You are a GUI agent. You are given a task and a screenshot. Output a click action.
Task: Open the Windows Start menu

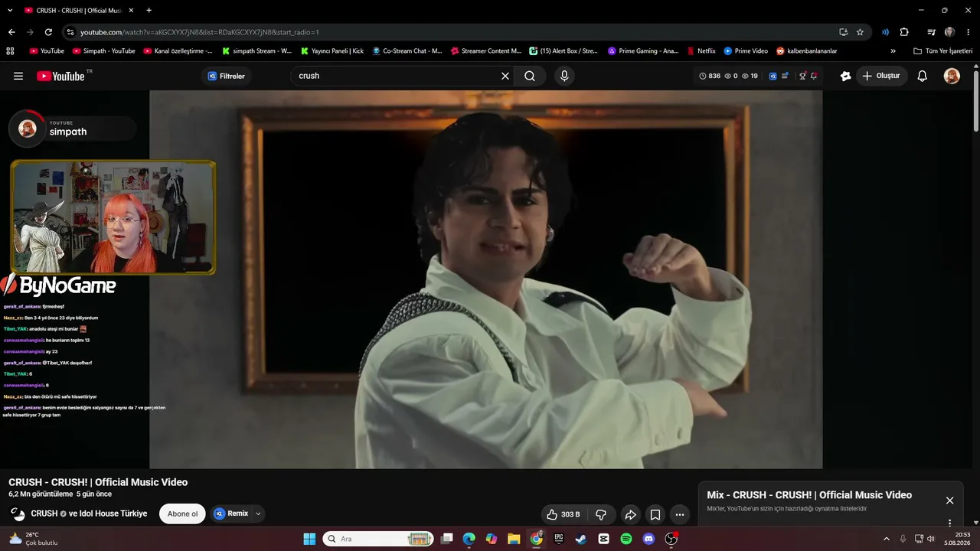pyautogui.click(x=309, y=539)
